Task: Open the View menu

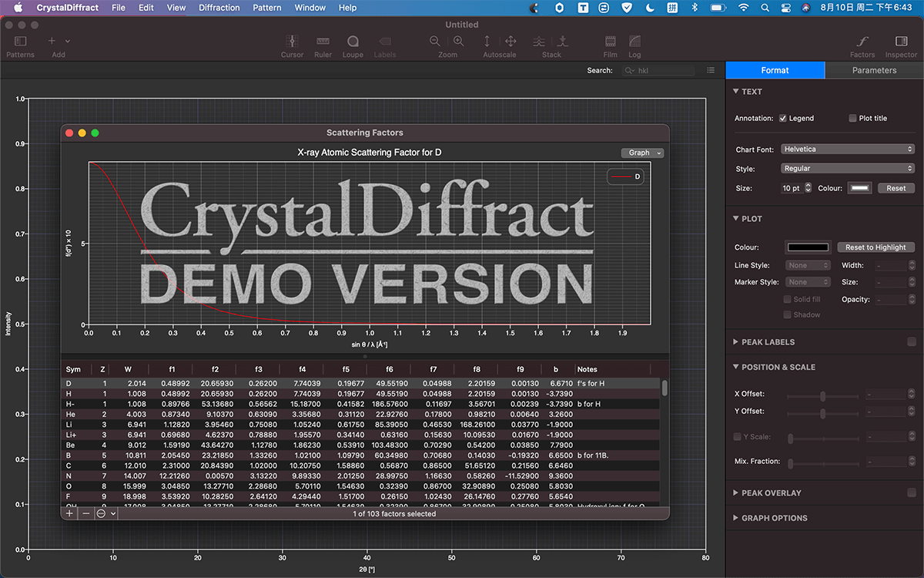Action: coord(176,8)
